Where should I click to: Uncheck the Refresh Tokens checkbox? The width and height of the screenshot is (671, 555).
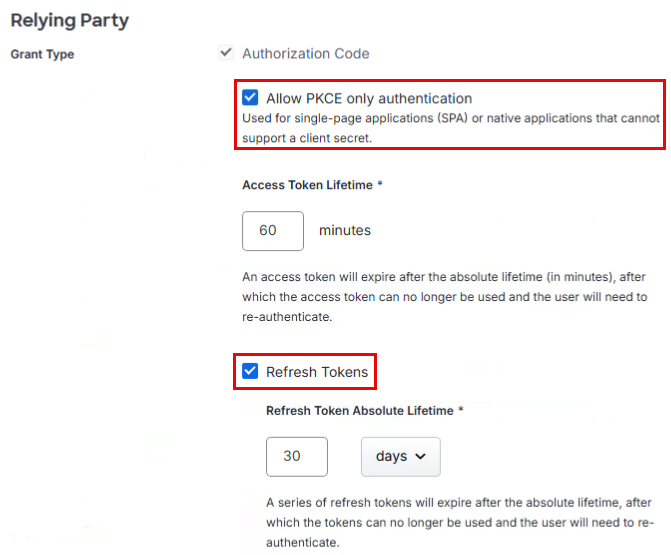250,372
